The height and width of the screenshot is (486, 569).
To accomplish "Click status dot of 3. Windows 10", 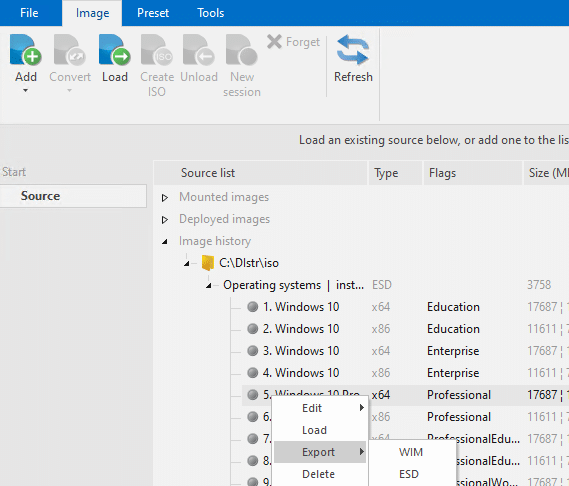I will [253, 351].
